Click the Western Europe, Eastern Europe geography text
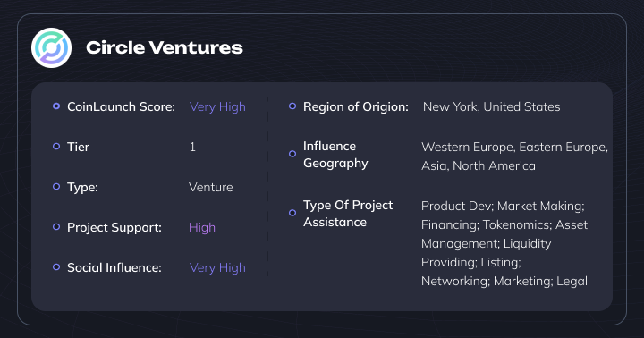Image resolution: width=644 pixels, height=338 pixels. point(514,147)
